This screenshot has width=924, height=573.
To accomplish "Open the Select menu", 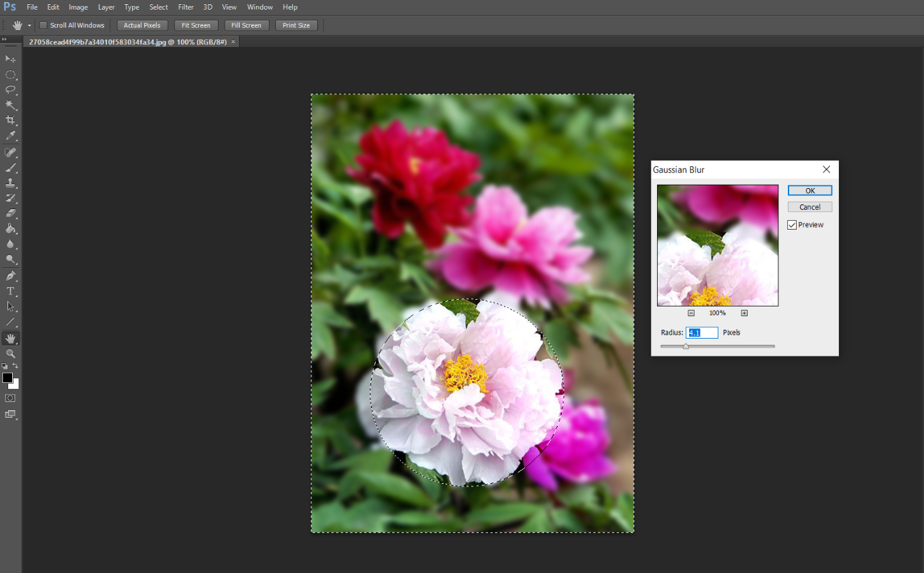I will 159,7.
